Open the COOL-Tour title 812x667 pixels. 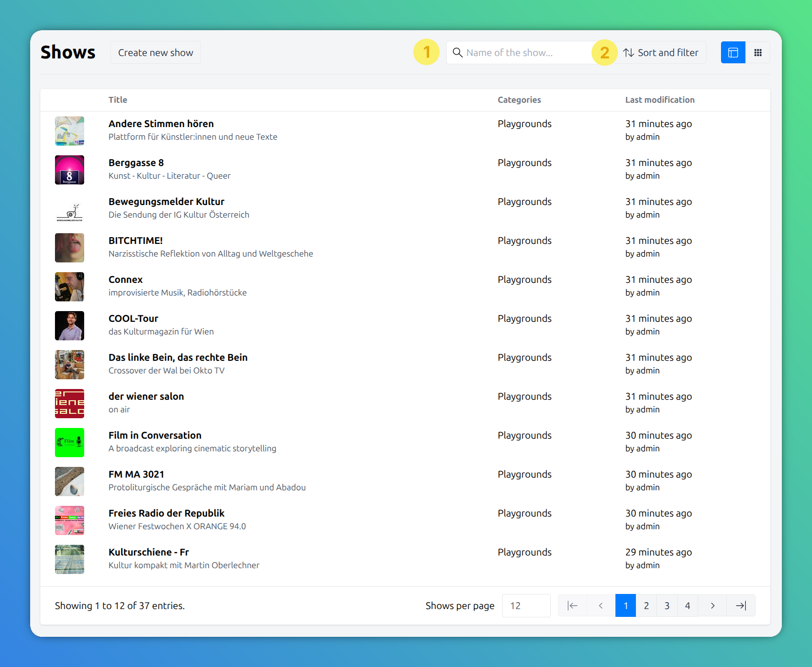pos(133,318)
